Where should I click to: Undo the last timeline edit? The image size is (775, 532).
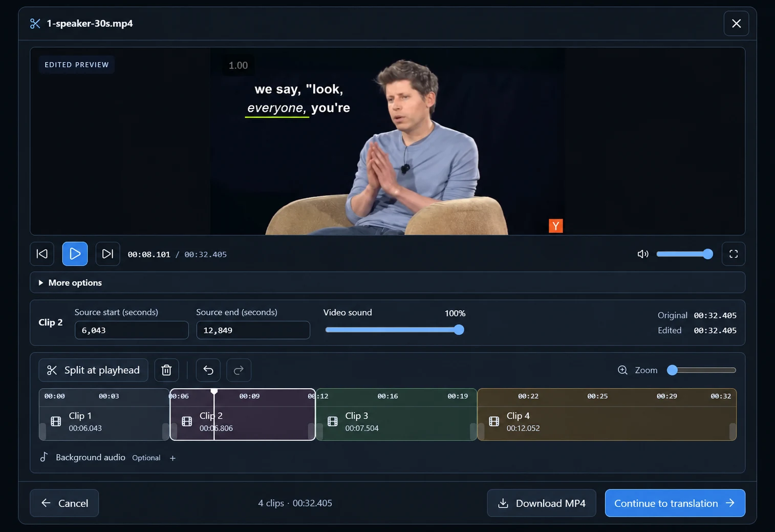pos(208,370)
